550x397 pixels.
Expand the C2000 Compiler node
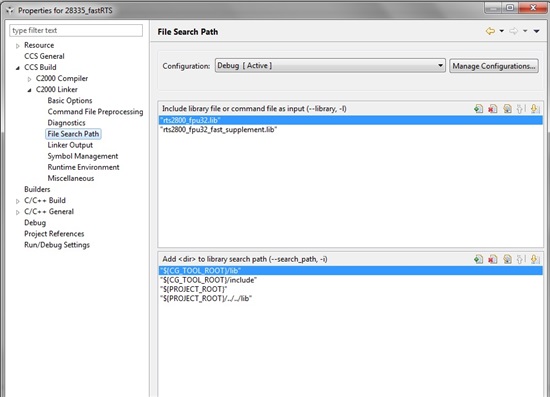pyautogui.click(x=29, y=79)
